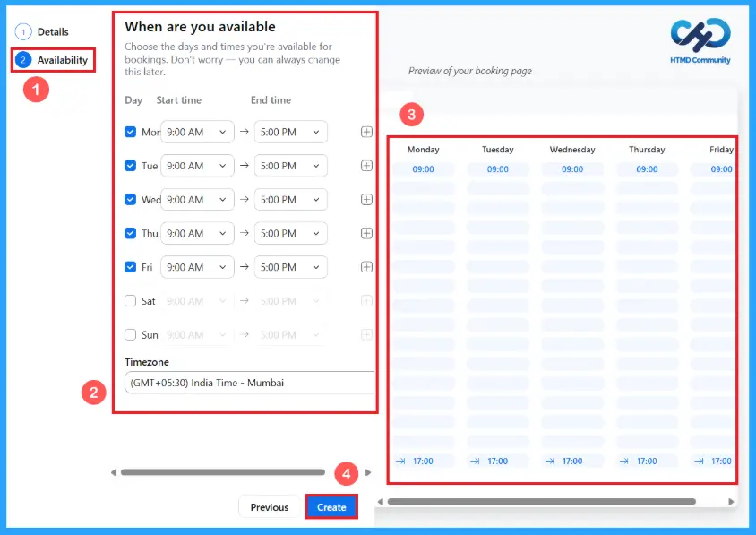Open Monday end time dropdown
The image size is (756, 535).
(x=291, y=132)
